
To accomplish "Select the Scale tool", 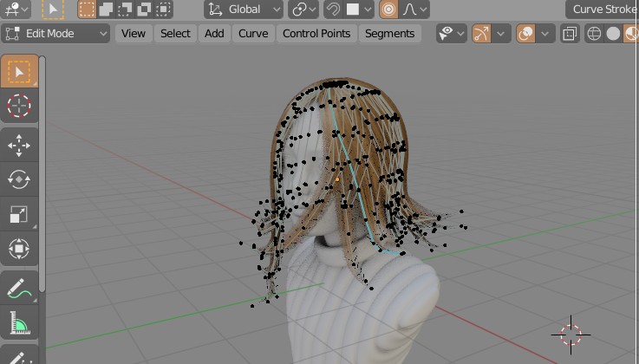I will pos(19,214).
